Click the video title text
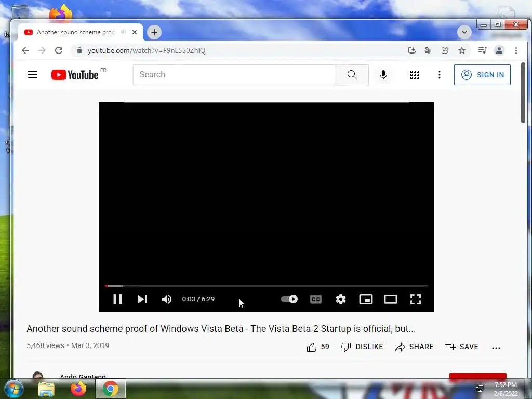Screen dimensions: 532x399 coord(221,329)
